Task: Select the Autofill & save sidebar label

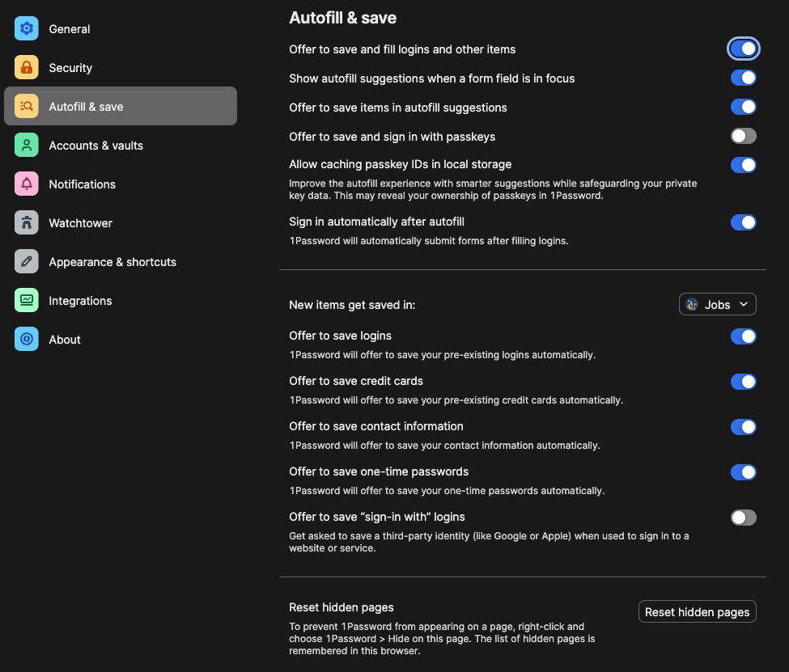Action: [x=86, y=107]
